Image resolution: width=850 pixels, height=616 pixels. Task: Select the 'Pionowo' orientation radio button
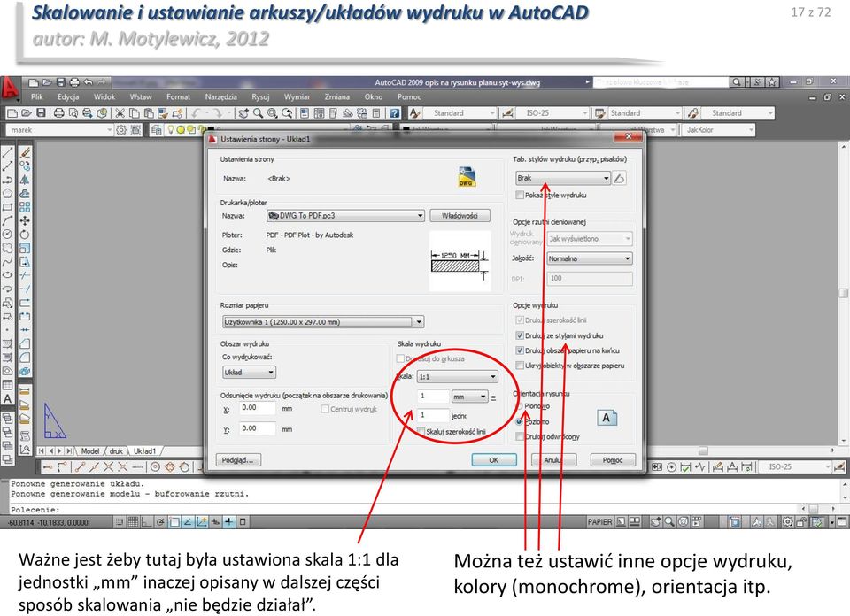tap(520, 406)
